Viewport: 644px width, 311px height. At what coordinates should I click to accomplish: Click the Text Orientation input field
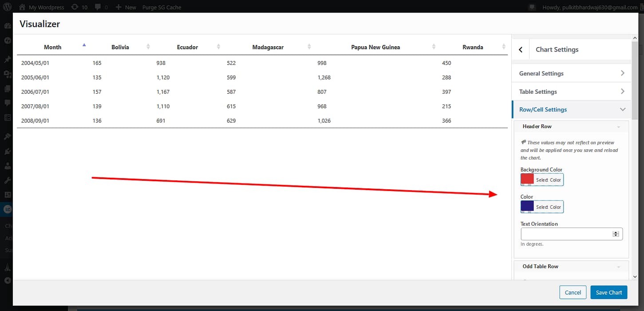pyautogui.click(x=566, y=234)
